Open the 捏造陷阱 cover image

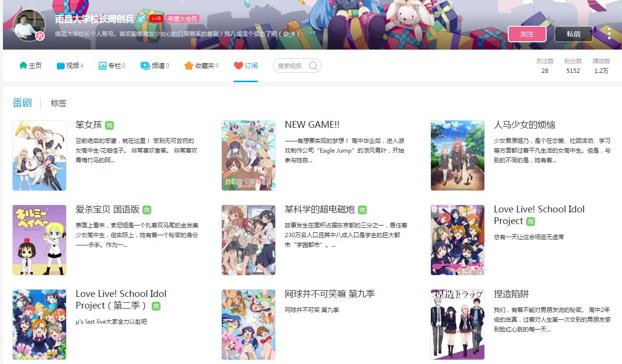pyautogui.click(x=458, y=325)
